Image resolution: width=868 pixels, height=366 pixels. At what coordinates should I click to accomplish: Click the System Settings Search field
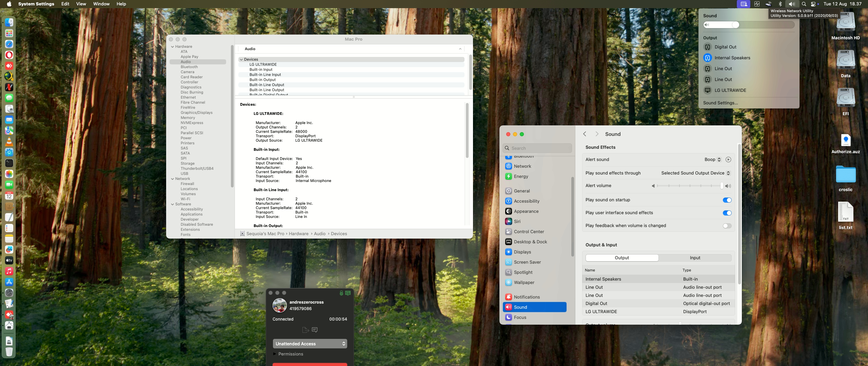(537, 148)
